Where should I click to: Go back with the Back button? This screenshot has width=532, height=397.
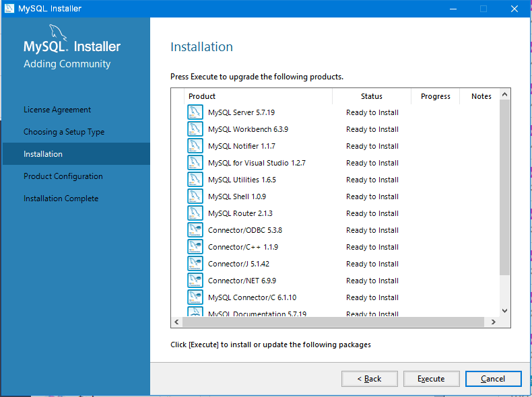click(x=368, y=379)
